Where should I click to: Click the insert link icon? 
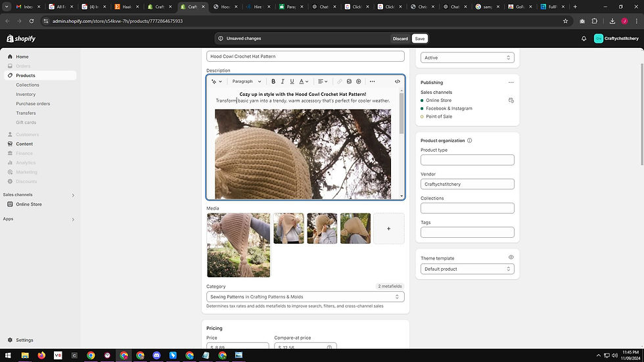coord(340,81)
